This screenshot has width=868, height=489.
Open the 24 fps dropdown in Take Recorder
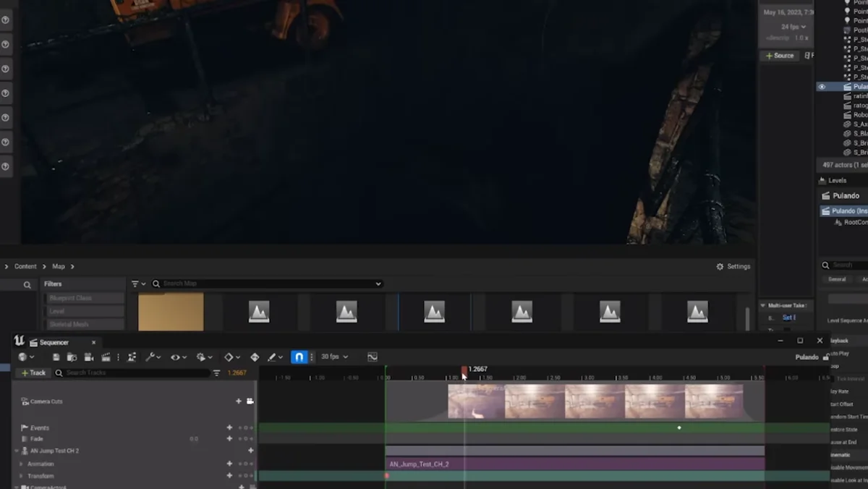(793, 27)
